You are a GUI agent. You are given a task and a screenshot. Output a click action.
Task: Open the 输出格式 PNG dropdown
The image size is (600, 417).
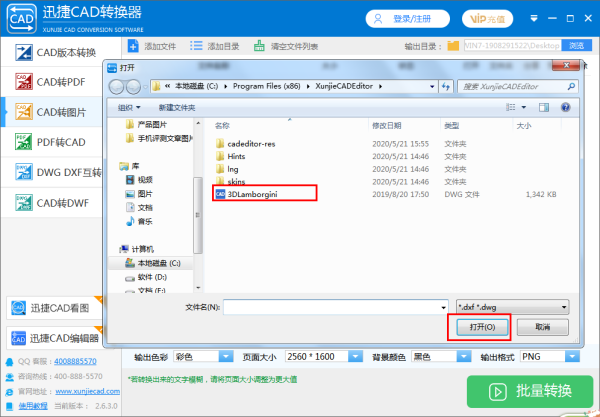[x=572, y=357]
